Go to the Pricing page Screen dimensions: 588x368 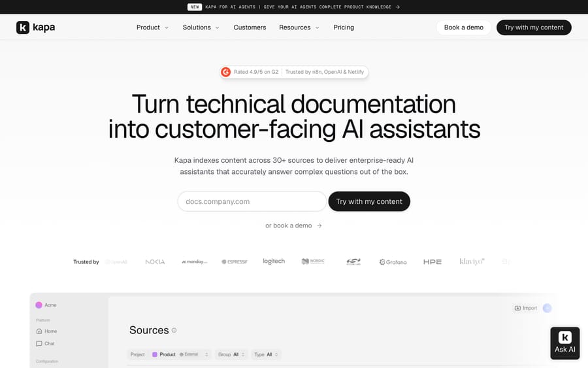[x=344, y=27]
